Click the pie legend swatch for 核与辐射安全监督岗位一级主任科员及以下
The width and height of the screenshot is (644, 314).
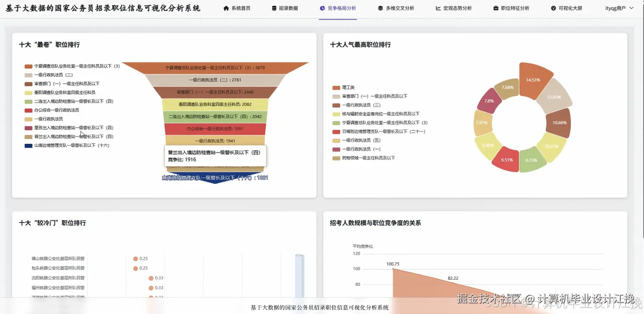point(336,114)
